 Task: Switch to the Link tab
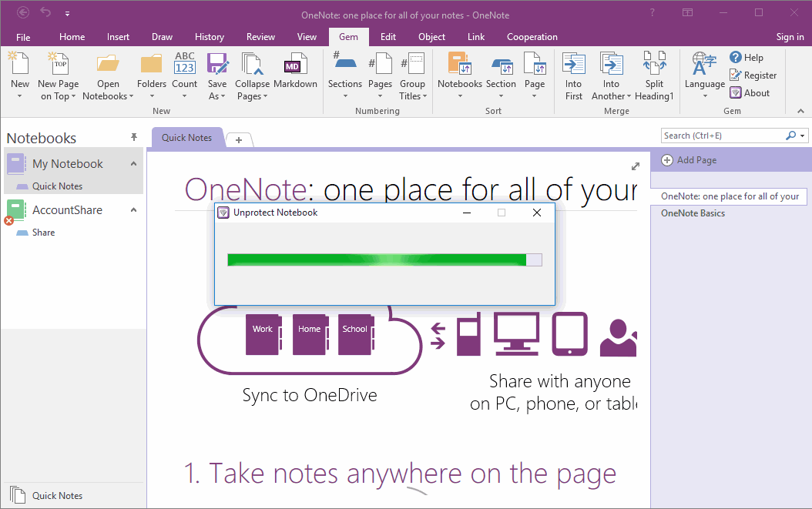point(476,37)
